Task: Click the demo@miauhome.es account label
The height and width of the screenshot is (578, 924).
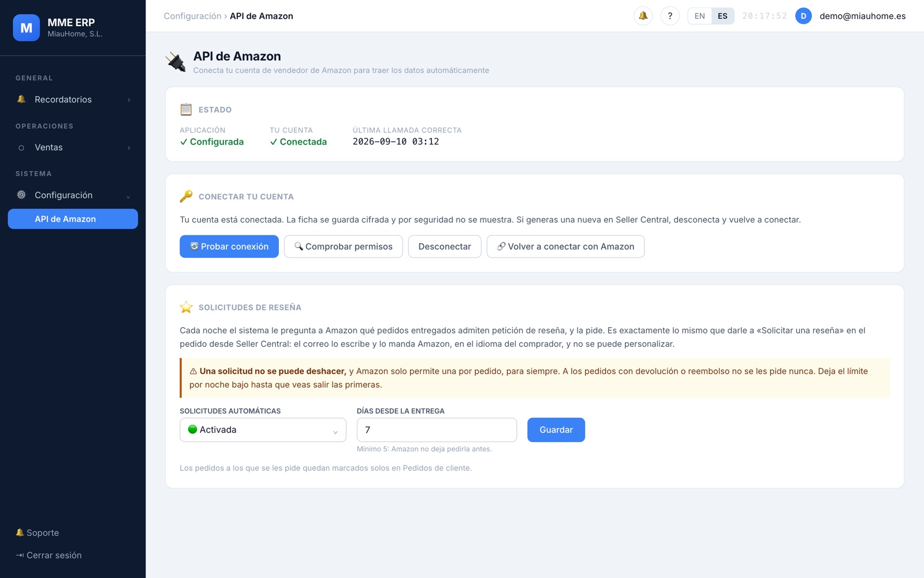Action: (862, 16)
